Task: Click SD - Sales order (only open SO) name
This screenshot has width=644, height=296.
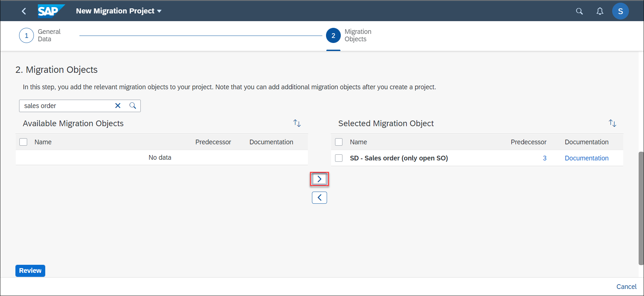Action: (x=399, y=158)
